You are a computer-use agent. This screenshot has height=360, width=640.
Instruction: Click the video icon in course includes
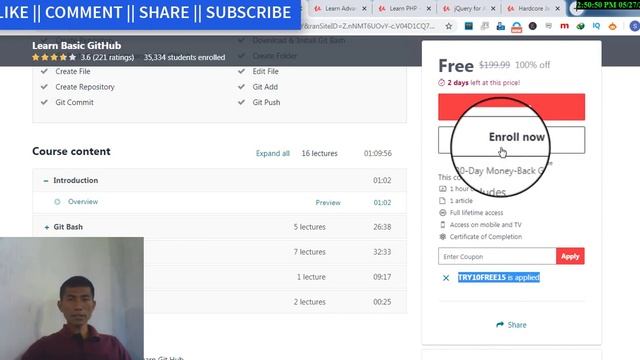click(442, 189)
